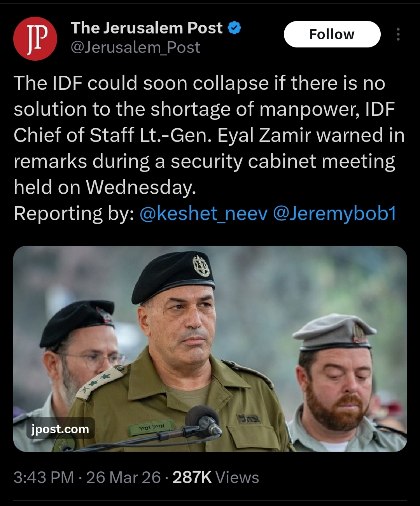The width and height of the screenshot is (420, 506).
Task: Open the red JP profile avatar
Action: coord(35,39)
